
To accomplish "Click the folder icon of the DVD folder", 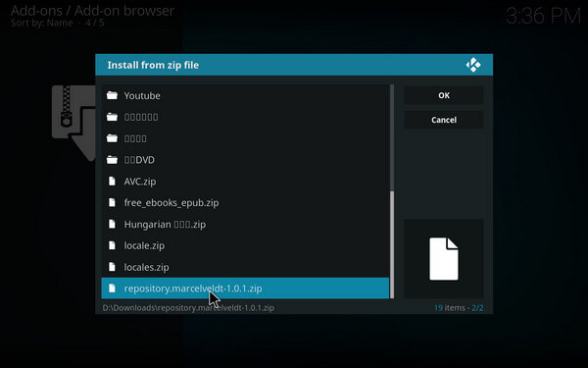I will 112,160.
